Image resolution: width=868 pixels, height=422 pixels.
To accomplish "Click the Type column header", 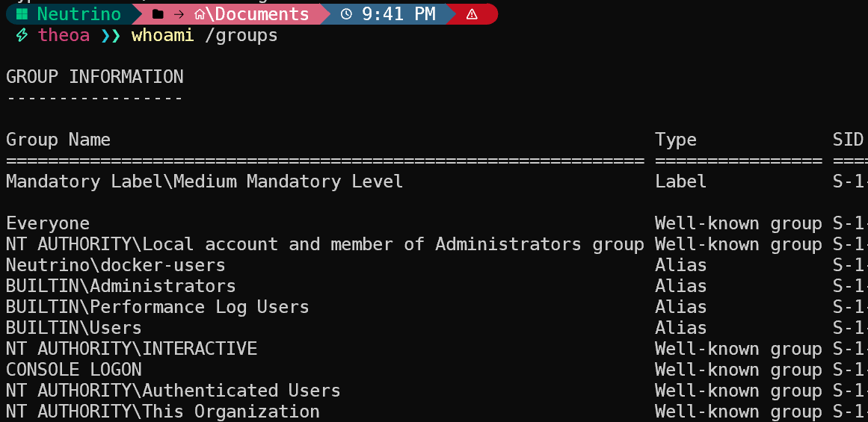I will [675, 140].
